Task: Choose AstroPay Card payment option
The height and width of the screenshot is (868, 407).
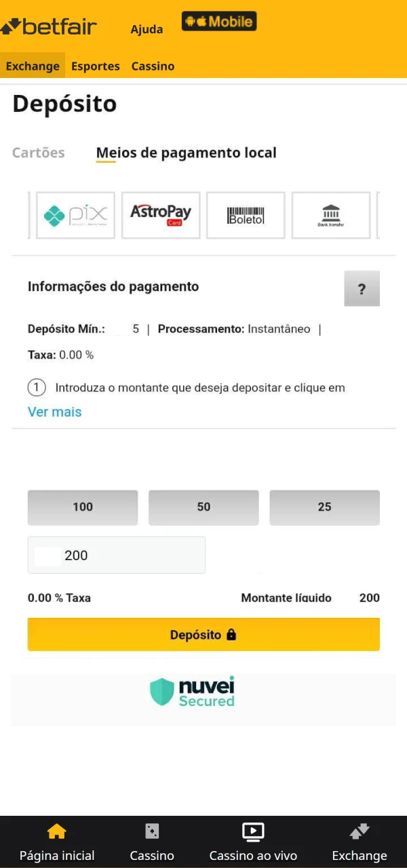Action: (x=161, y=215)
